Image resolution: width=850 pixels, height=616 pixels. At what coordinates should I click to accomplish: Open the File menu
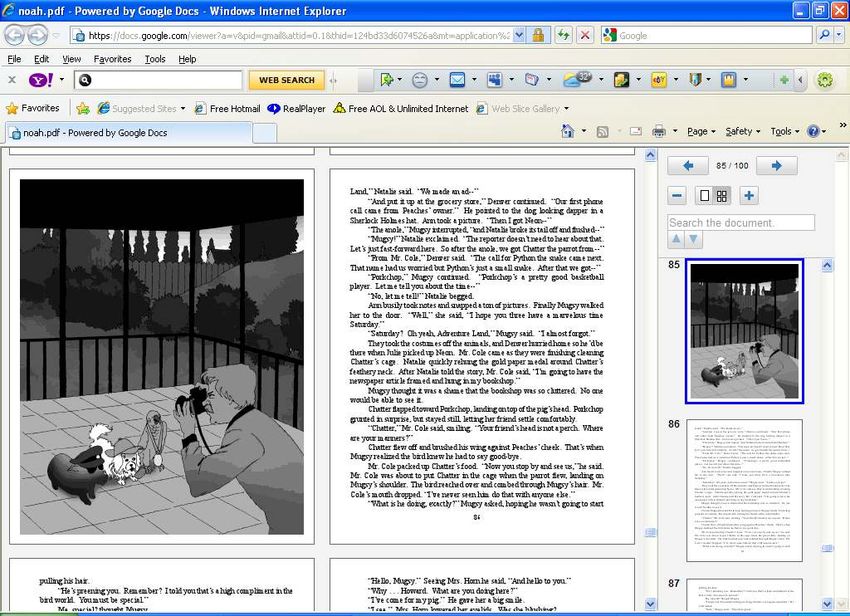click(x=15, y=59)
